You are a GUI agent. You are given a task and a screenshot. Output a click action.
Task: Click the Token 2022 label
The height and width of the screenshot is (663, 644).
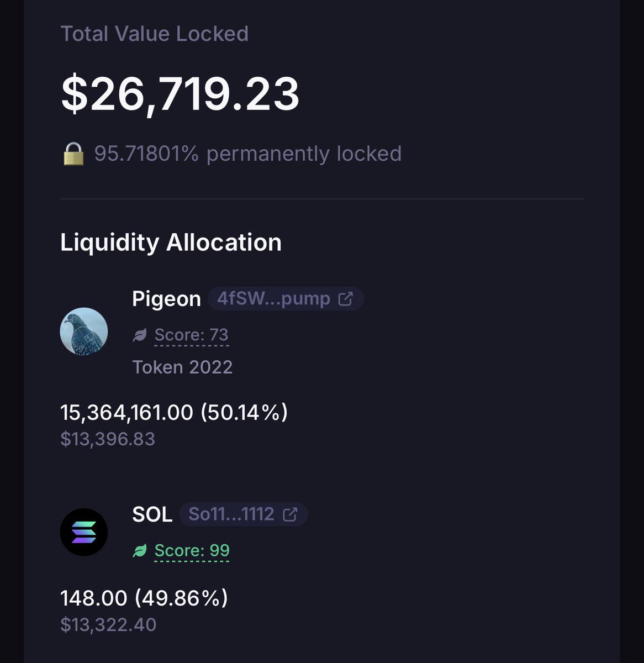click(182, 367)
